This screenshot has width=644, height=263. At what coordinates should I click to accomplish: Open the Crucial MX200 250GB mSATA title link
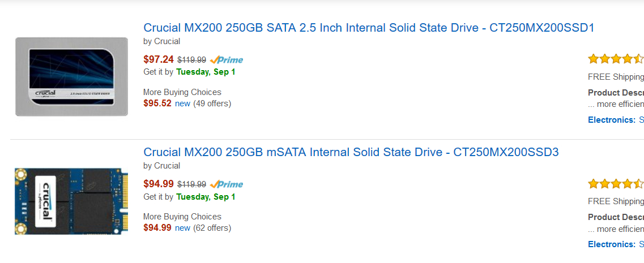[x=351, y=153]
